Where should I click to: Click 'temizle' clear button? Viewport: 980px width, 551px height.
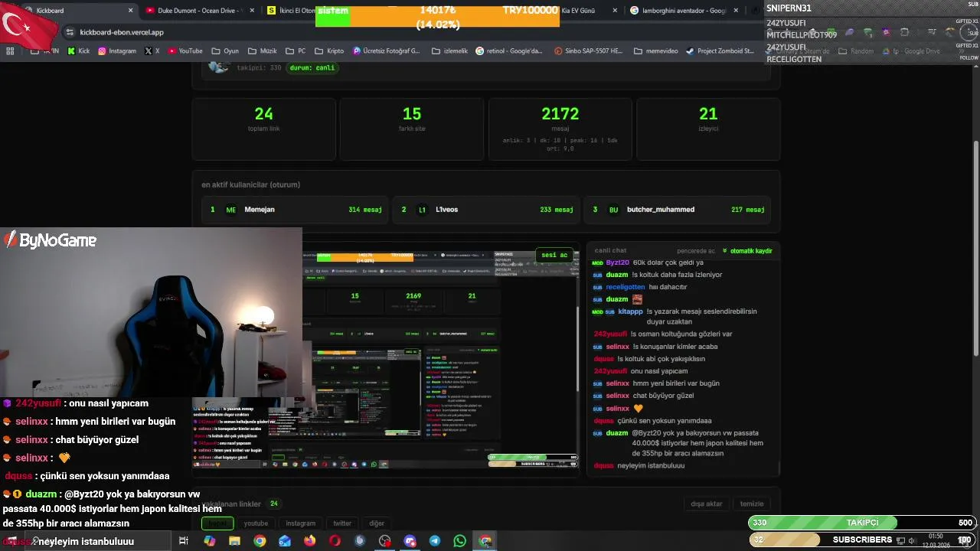pos(751,504)
